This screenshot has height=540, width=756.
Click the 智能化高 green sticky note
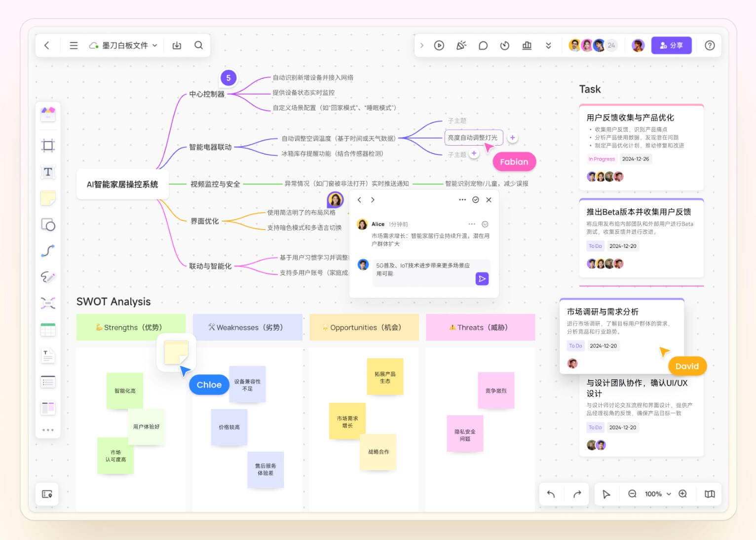click(125, 390)
